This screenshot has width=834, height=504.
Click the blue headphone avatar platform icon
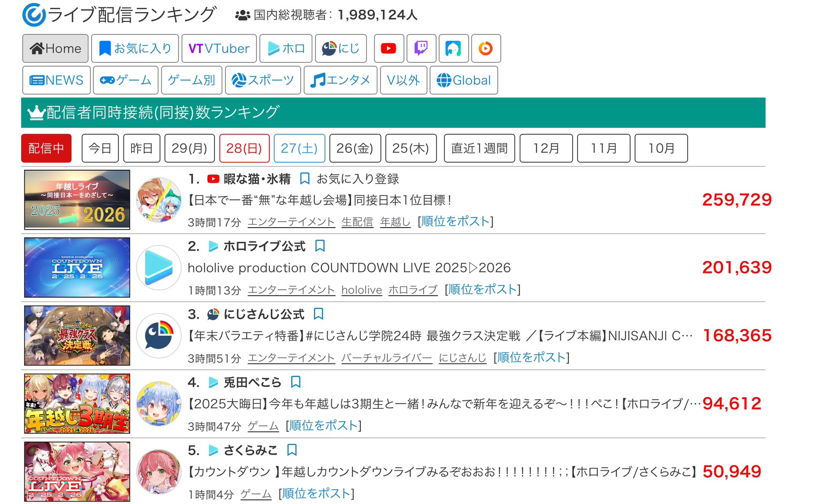[453, 48]
